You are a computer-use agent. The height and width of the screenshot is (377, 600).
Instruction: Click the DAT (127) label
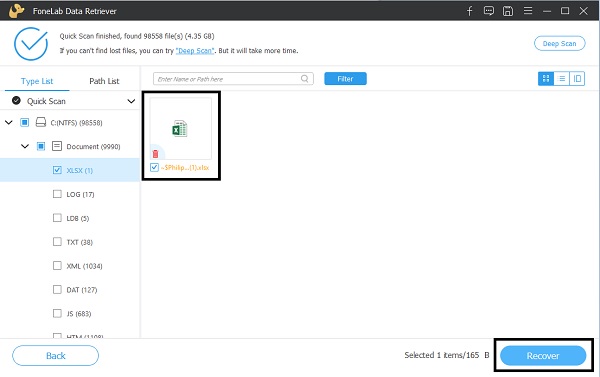82,290
